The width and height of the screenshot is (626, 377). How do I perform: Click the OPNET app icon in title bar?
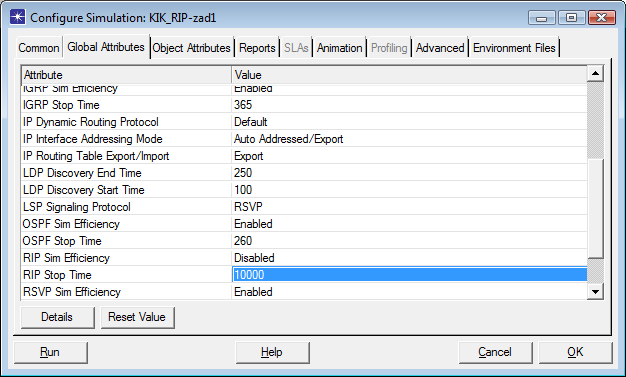18,17
